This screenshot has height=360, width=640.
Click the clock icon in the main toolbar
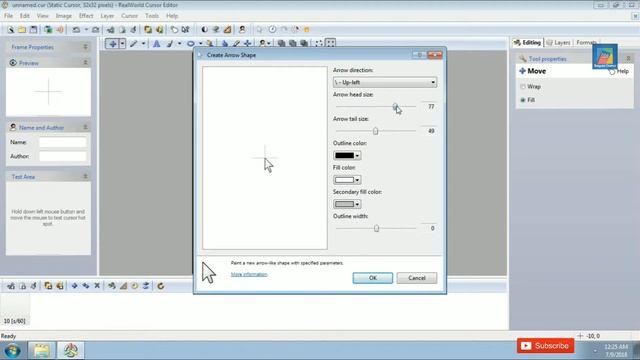[272, 29]
